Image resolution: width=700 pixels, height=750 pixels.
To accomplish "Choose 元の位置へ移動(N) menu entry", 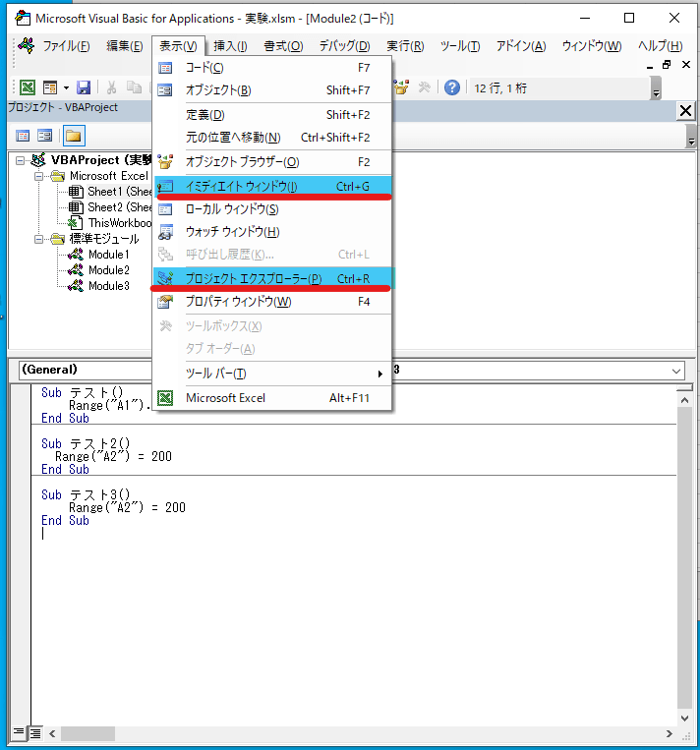I will (272, 138).
